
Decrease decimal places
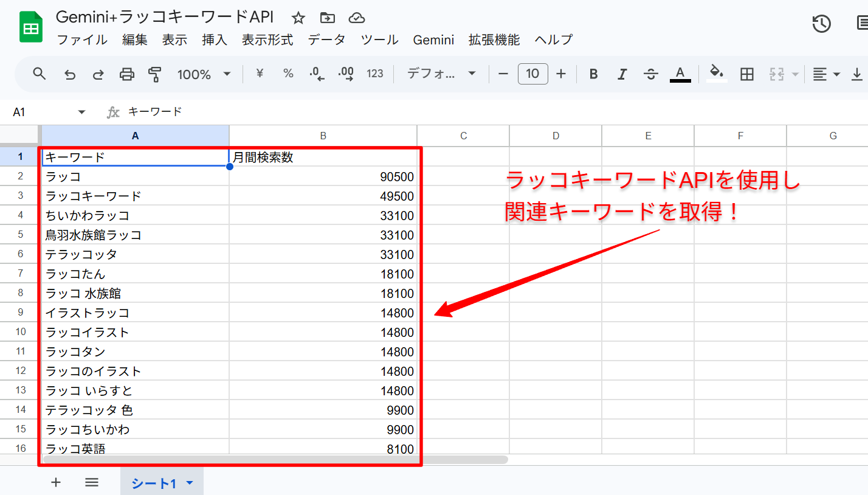click(x=317, y=74)
